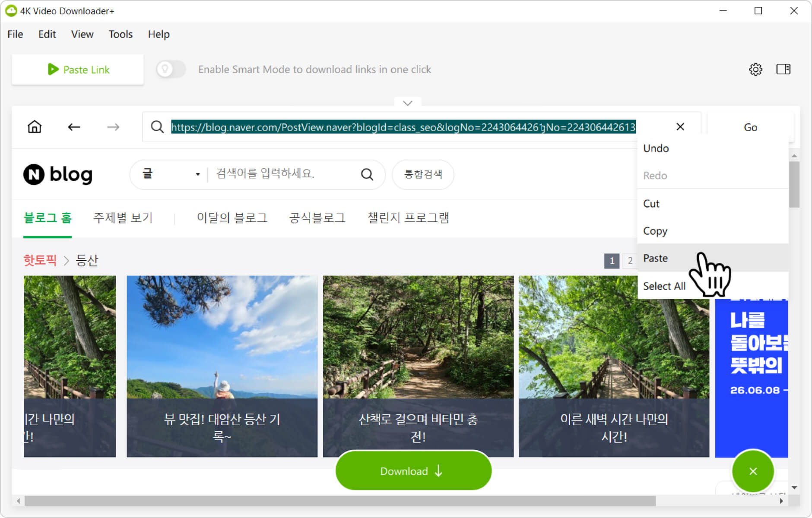Screen dimensions: 812x518
Task: Open the Help menu
Action: [159, 34]
